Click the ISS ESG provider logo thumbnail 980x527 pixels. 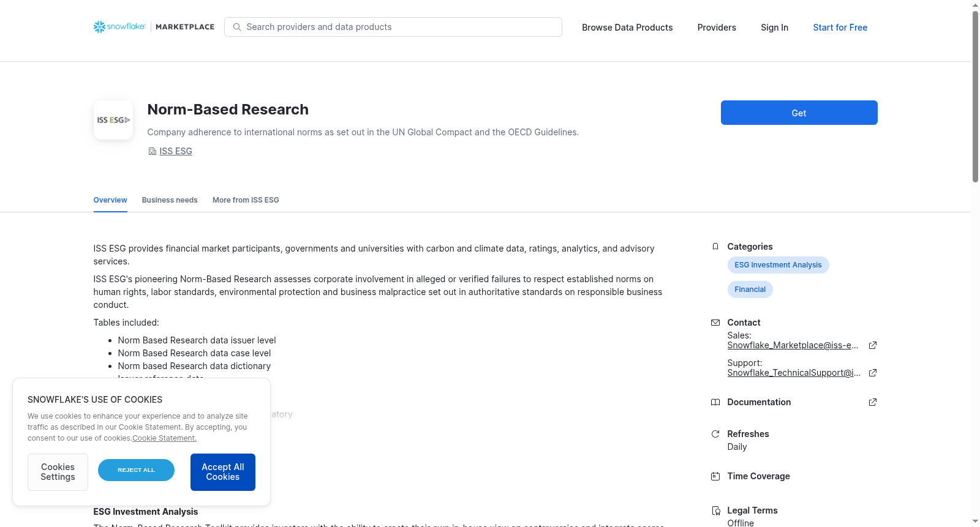pyautogui.click(x=113, y=120)
